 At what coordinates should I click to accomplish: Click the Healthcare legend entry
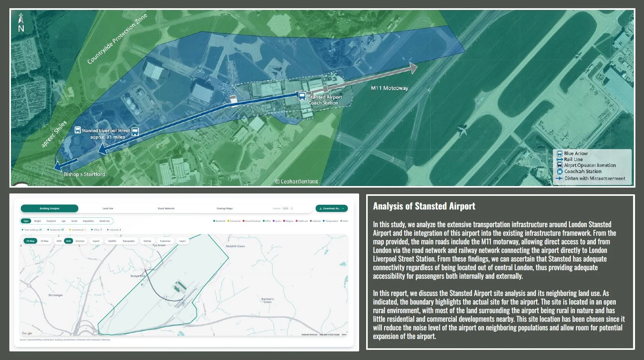(x=302, y=221)
